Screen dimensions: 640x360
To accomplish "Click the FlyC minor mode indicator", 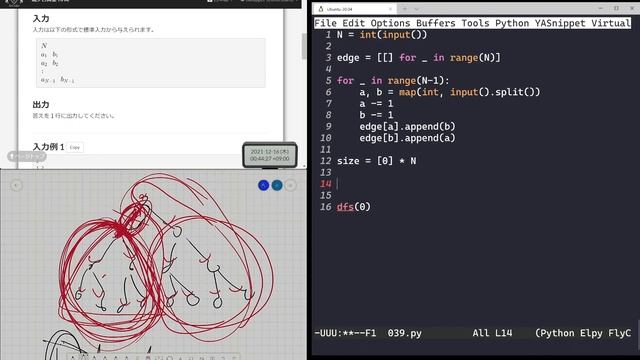I will point(620,333).
